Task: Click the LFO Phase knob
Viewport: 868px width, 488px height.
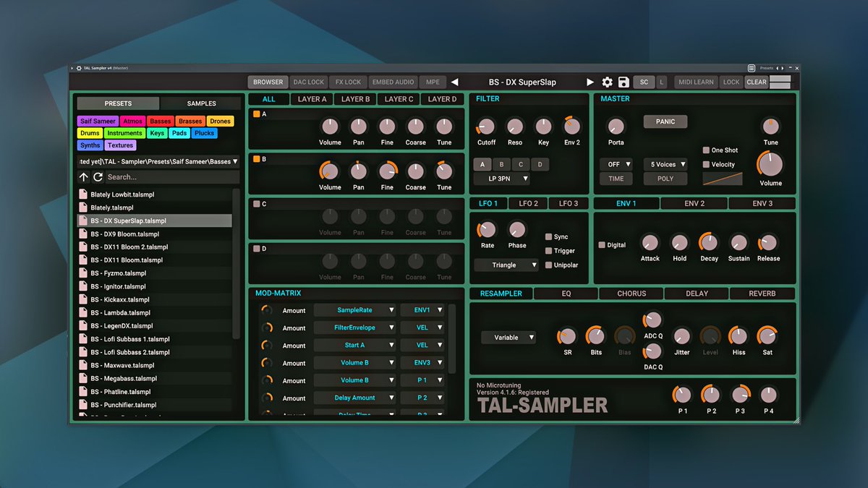Action: point(517,230)
